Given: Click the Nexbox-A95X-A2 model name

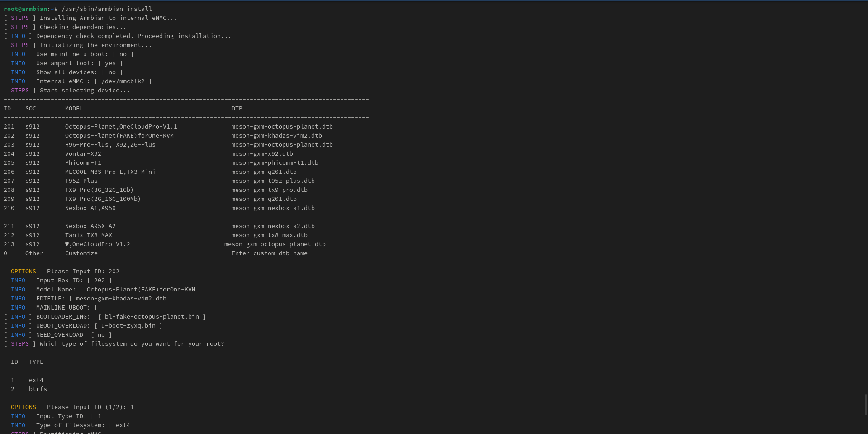Looking at the screenshot, I should coord(90,226).
